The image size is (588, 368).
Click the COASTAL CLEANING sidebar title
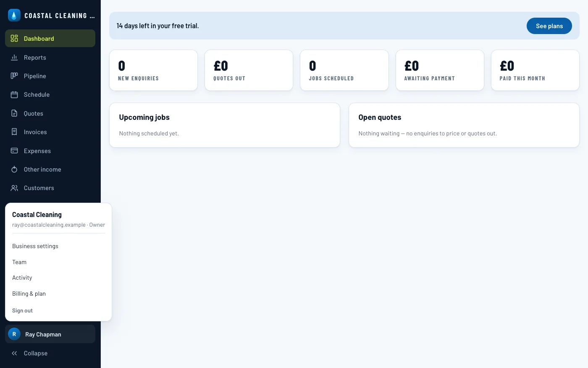(60, 16)
